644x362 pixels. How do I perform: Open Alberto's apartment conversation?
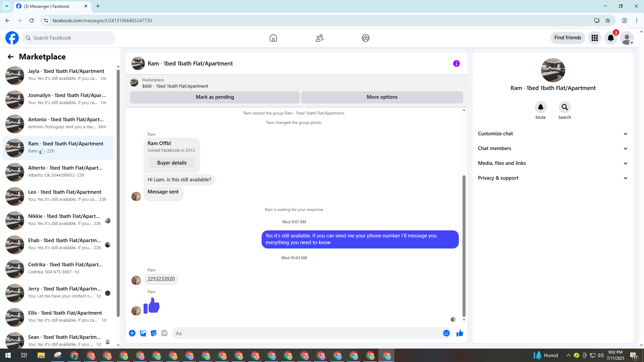58,172
